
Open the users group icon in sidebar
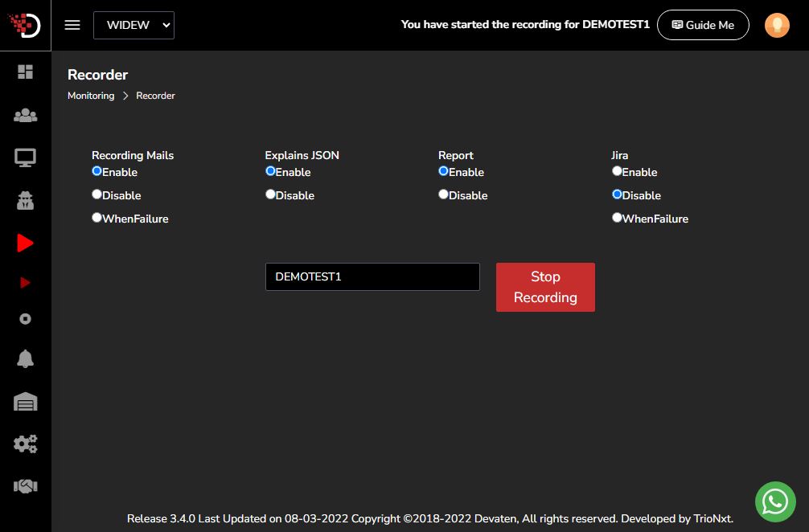tap(25, 116)
